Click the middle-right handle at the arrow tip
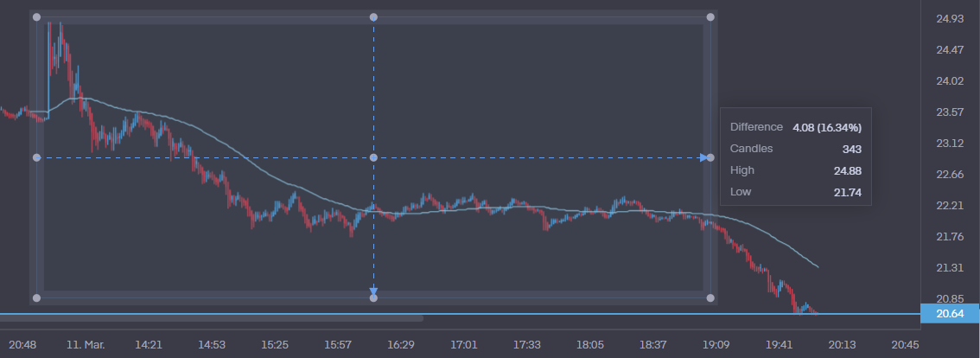The width and height of the screenshot is (980, 358). 710,157
